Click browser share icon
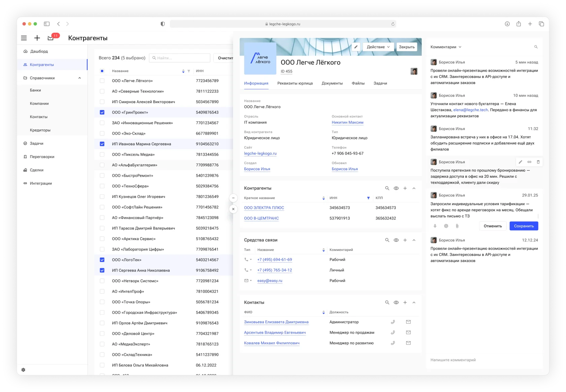This screenshot has height=392, width=566. (x=518, y=24)
